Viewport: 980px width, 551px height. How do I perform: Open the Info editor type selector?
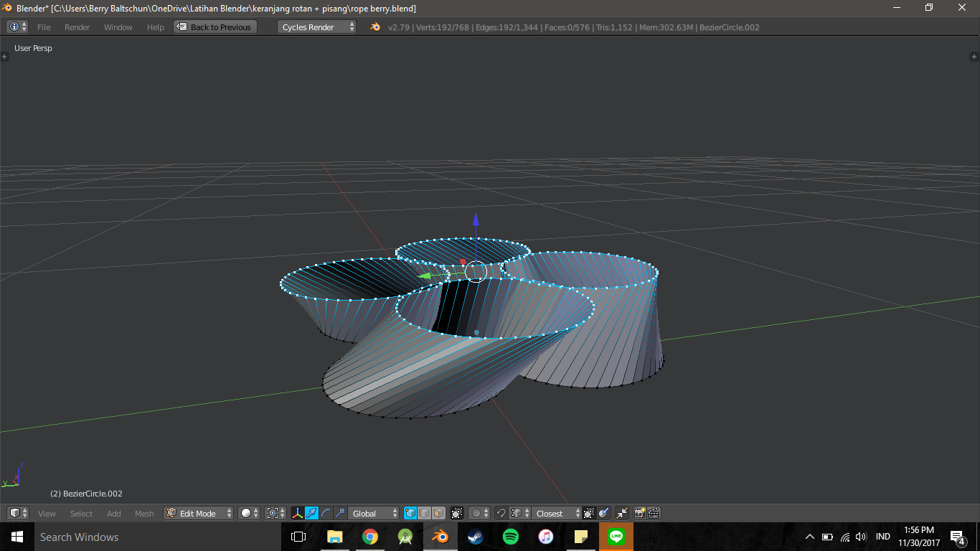[x=17, y=27]
